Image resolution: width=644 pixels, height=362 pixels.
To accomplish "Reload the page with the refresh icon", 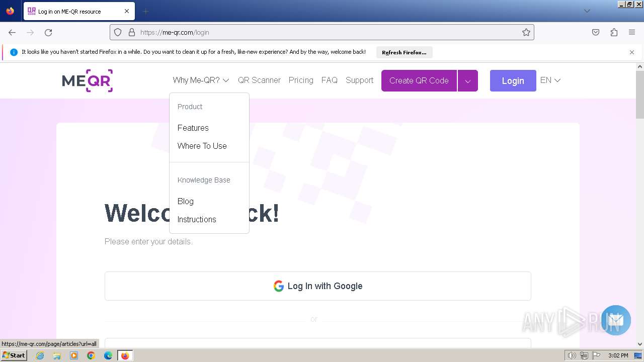I will point(48,32).
